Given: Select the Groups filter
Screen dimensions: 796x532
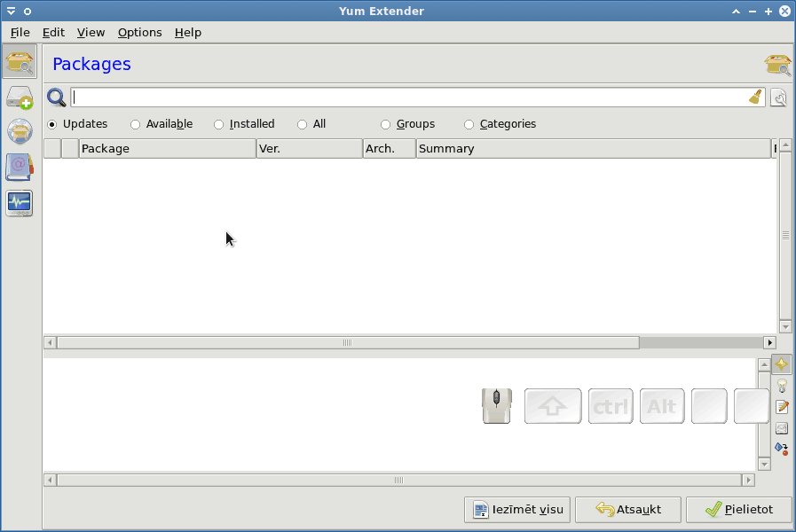Looking at the screenshot, I should tap(407, 124).
